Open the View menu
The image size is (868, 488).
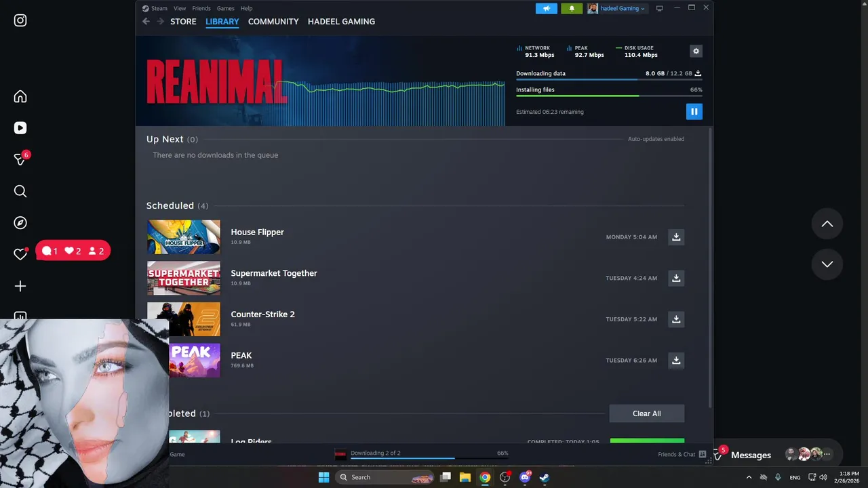coord(180,8)
